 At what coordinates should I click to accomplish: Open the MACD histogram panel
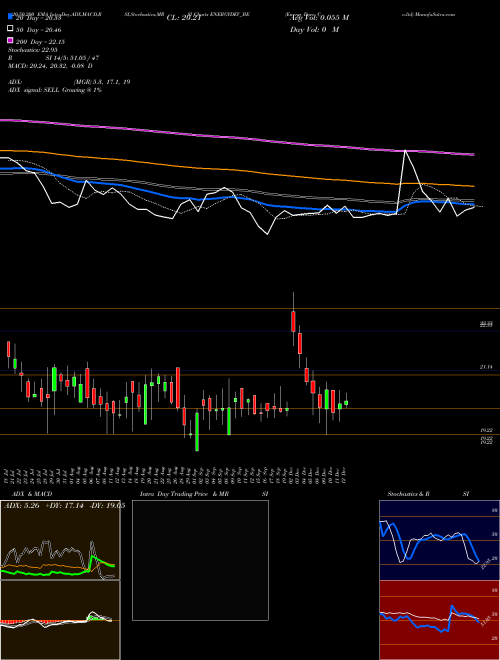(60, 620)
